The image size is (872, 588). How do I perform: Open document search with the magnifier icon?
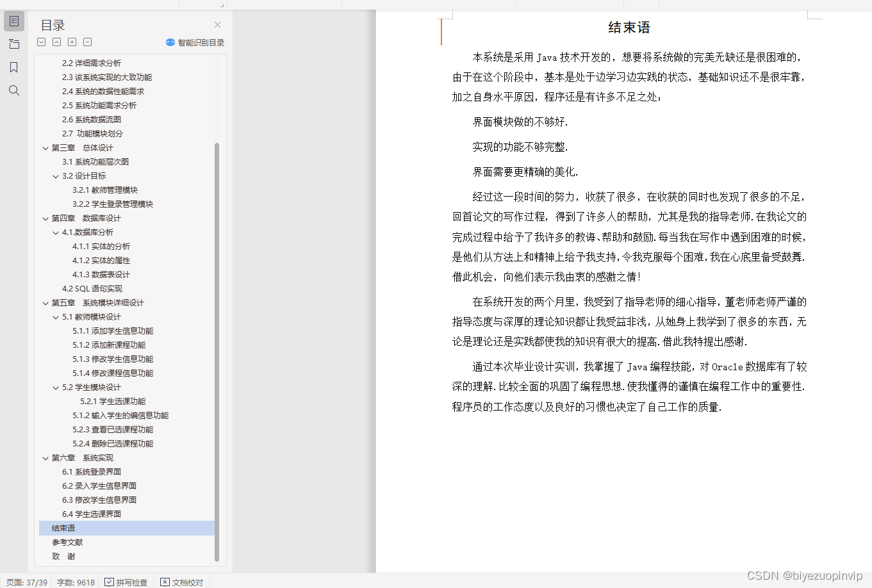pos(13,90)
